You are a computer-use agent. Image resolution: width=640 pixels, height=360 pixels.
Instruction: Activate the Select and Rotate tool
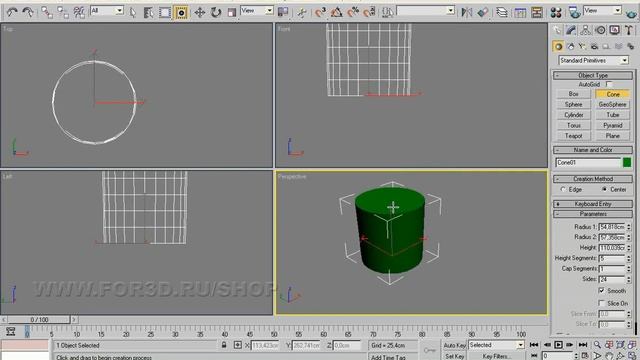[216, 12]
